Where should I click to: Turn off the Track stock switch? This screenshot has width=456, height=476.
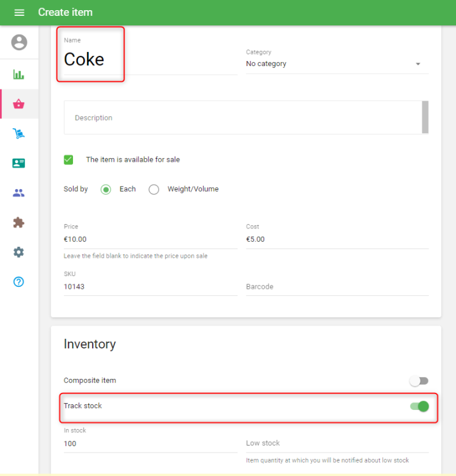419,406
